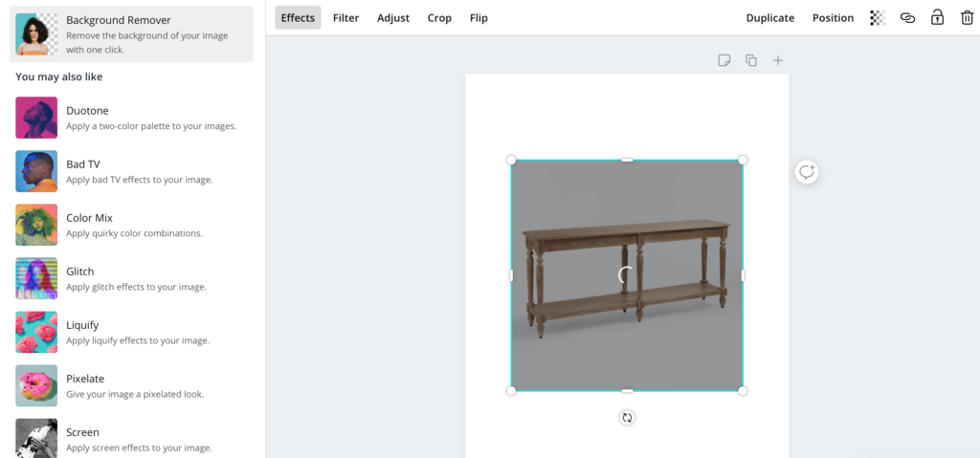Click 'Apply a two-color palette' description

[151, 126]
